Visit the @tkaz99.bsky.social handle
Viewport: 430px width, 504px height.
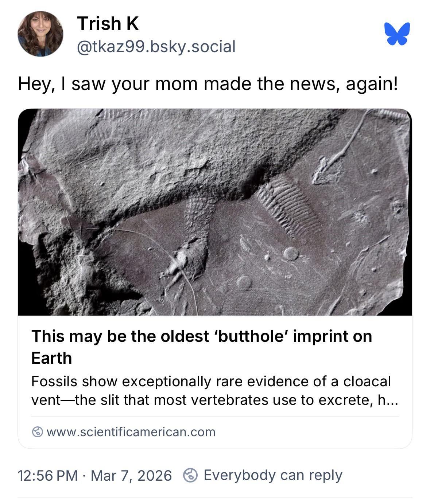pyautogui.click(x=156, y=47)
